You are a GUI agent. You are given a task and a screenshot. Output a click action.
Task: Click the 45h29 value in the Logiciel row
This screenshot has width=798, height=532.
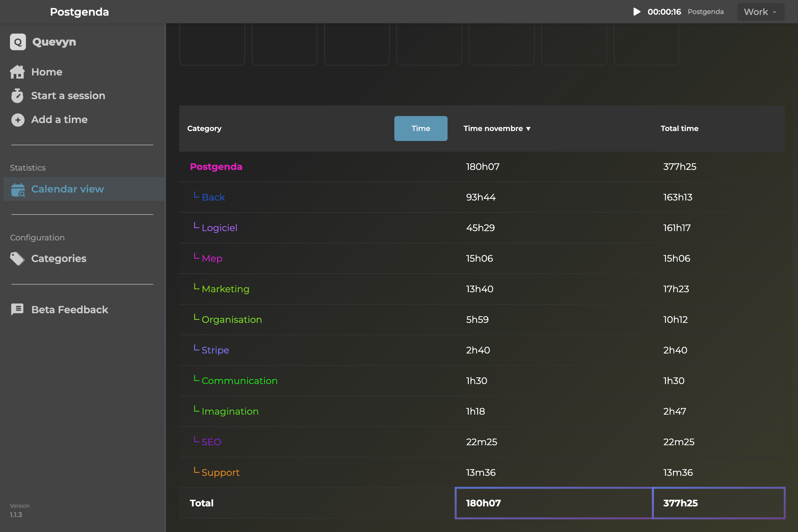(x=480, y=228)
